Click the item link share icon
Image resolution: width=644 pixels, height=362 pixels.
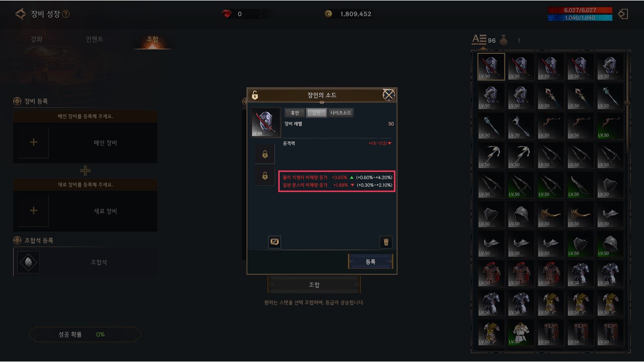pos(275,242)
